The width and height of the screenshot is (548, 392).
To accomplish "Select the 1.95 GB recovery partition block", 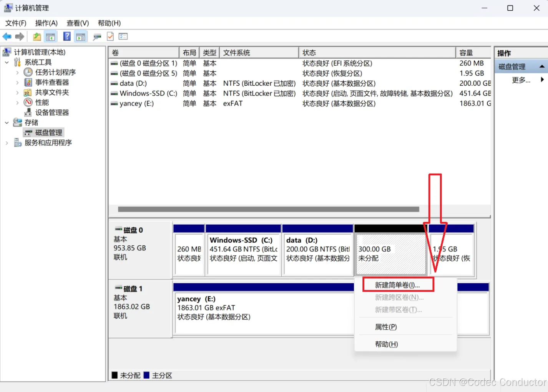I will click(x=452, y=250).
